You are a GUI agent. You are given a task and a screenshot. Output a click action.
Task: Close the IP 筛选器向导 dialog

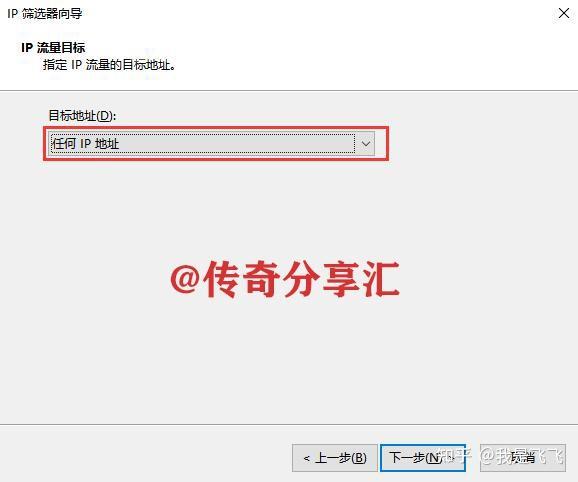(x=564, y=13)
